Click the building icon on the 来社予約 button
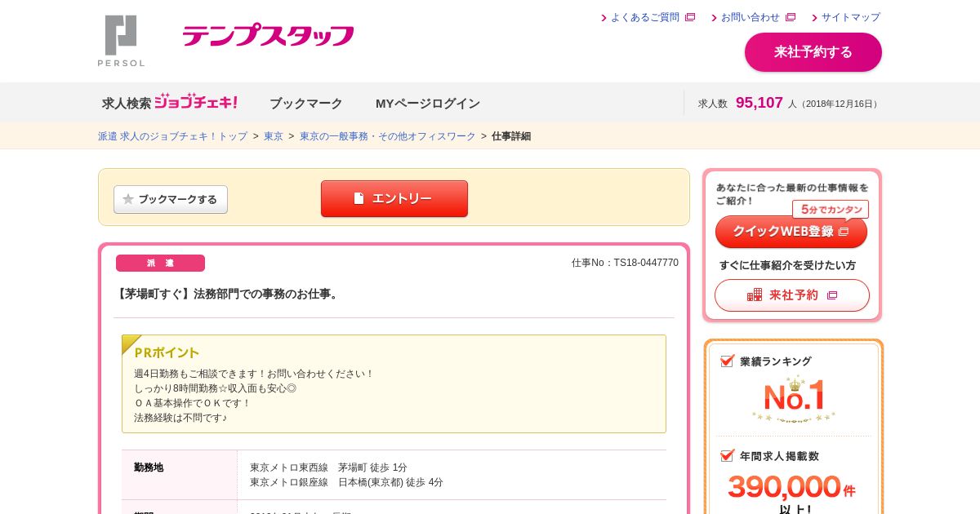This screenshot has width=980, height=514. click(x=755, y=295)
